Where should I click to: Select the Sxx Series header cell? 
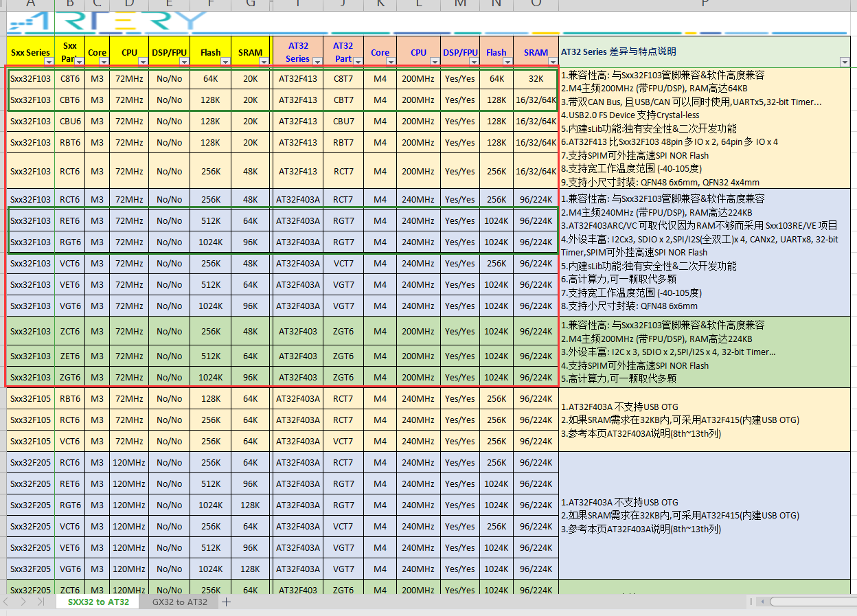coord(31,52)
